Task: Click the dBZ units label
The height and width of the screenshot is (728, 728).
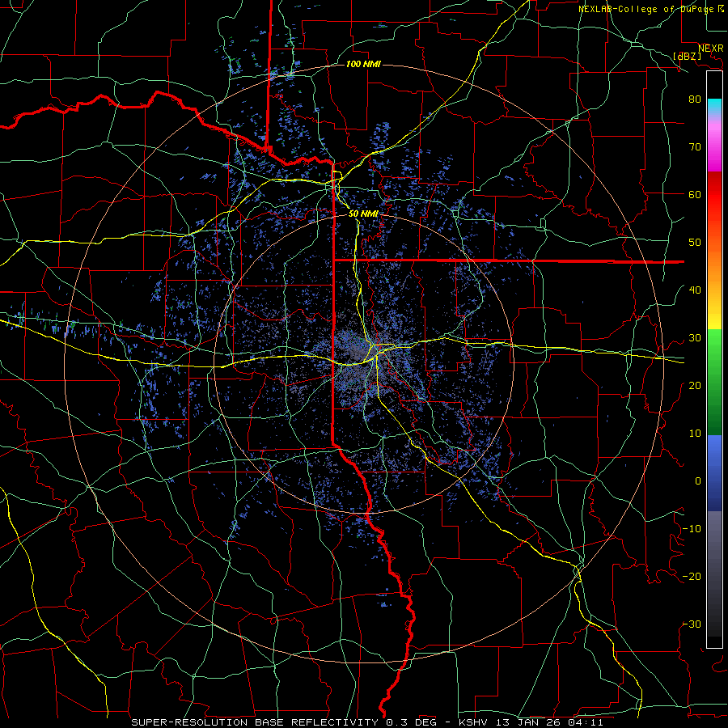Action: point(688,56)
